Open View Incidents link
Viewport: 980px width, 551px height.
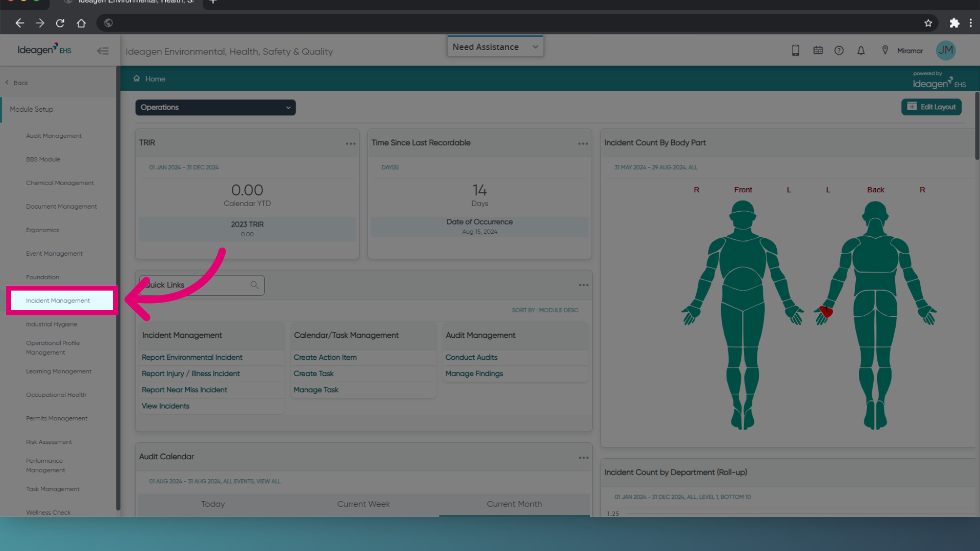(x=165, y=406)
